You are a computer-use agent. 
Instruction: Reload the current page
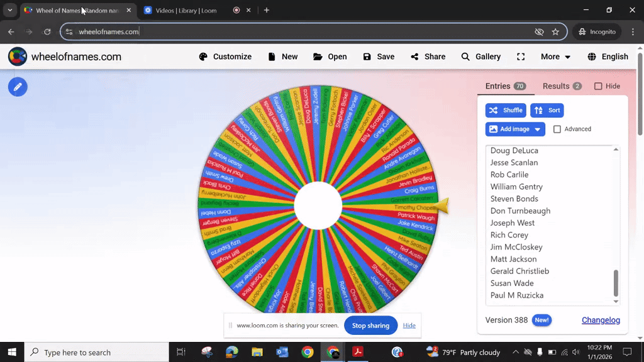tap(47, 31)
